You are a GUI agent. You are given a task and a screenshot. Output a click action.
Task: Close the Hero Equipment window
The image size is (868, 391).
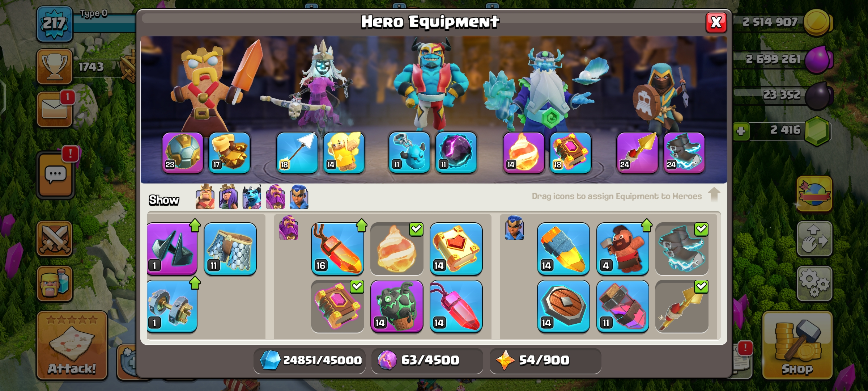716,22
